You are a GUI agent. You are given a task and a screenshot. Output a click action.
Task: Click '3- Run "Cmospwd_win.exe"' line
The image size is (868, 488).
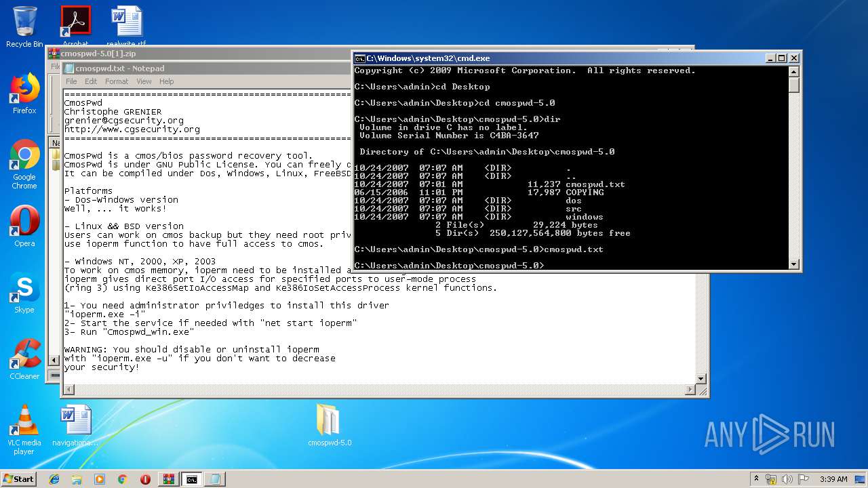click(130, 332)
